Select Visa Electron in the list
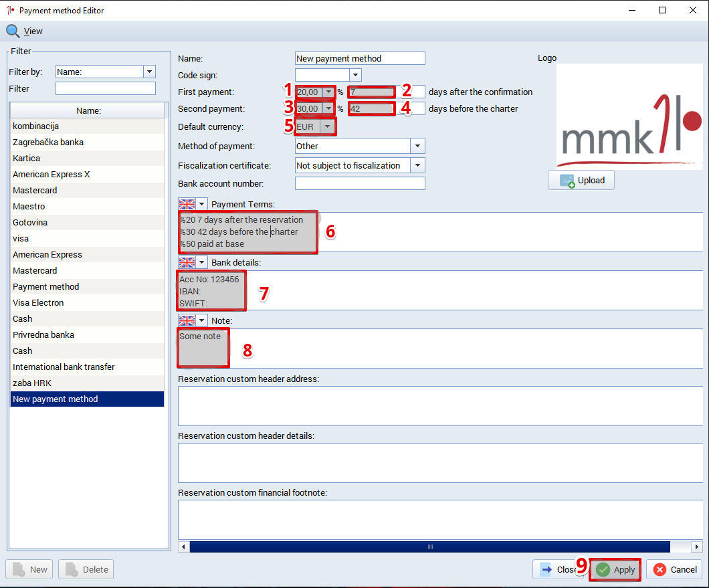 [x=87, y=302]
